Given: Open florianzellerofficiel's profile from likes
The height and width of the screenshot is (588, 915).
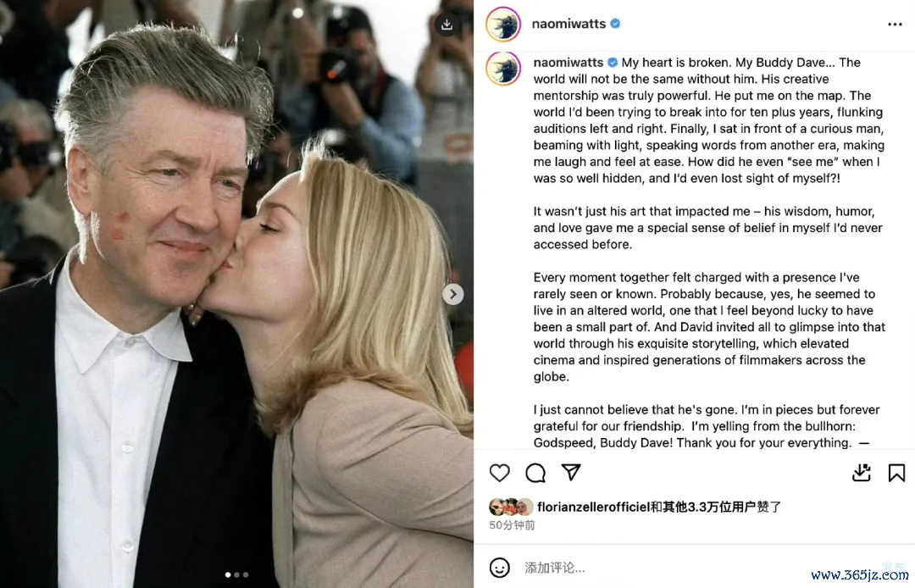Looking at the screenshot, I should [593, 507].
